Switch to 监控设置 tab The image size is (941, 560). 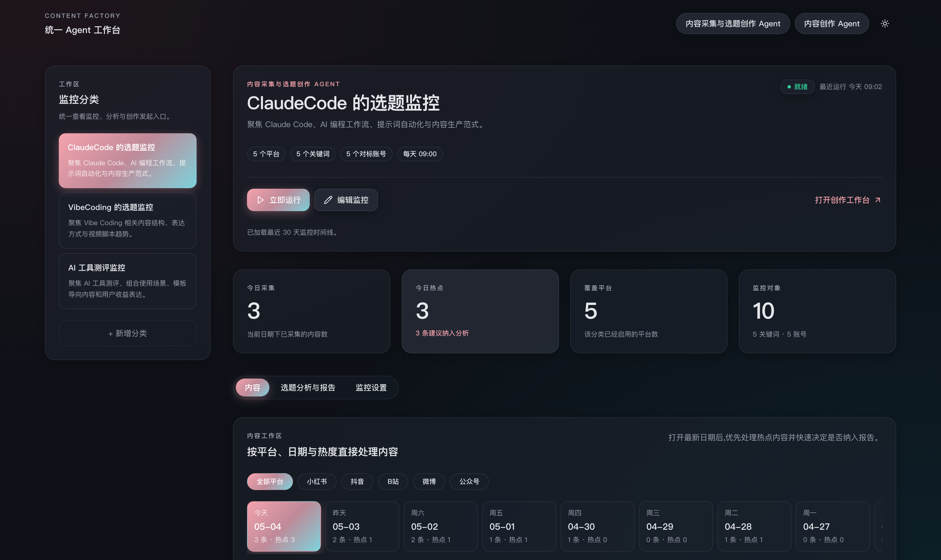coord(371,388)
